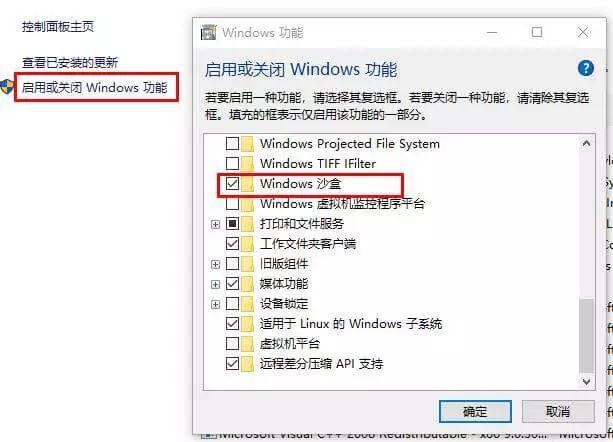The image size is (613, 442).
Task: Click the folder icon next to Windows 沙盒
Action: tap(247, 184)
